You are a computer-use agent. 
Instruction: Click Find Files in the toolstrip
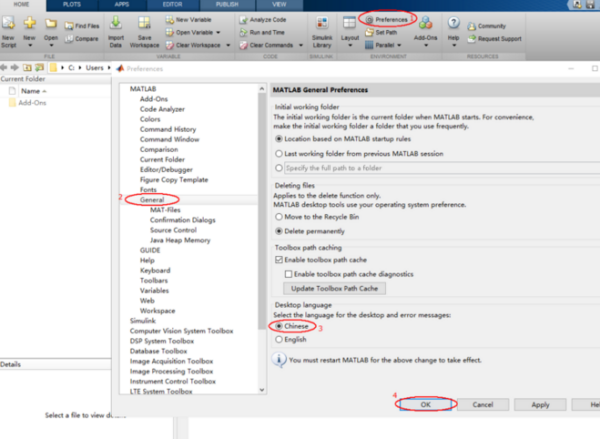tap(82, 26)
